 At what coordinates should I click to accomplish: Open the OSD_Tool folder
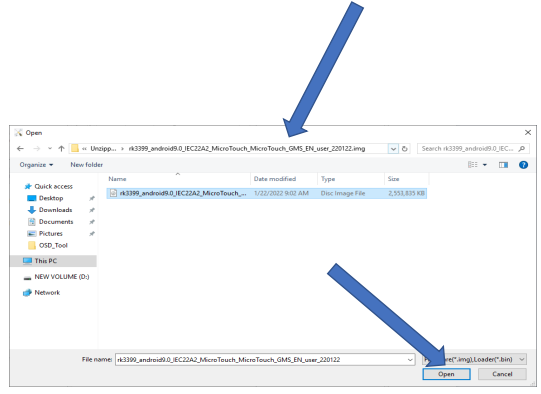point(53,246)
